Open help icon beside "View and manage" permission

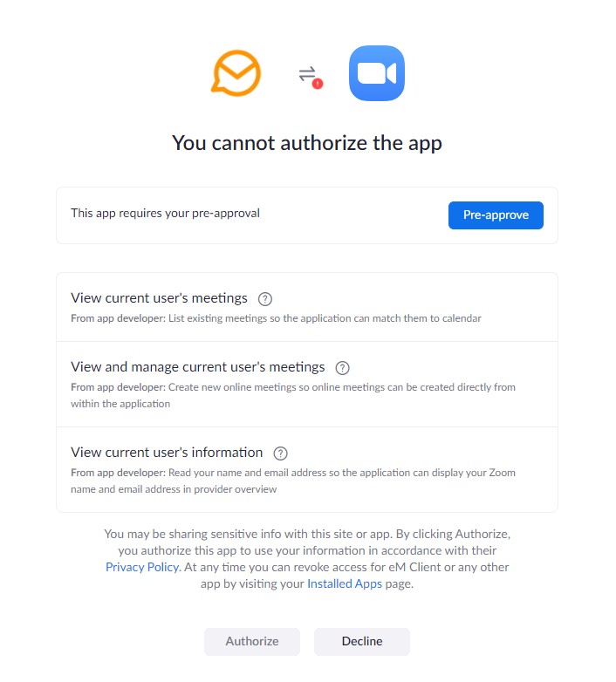pyautogui.click(x=343, y=367)
